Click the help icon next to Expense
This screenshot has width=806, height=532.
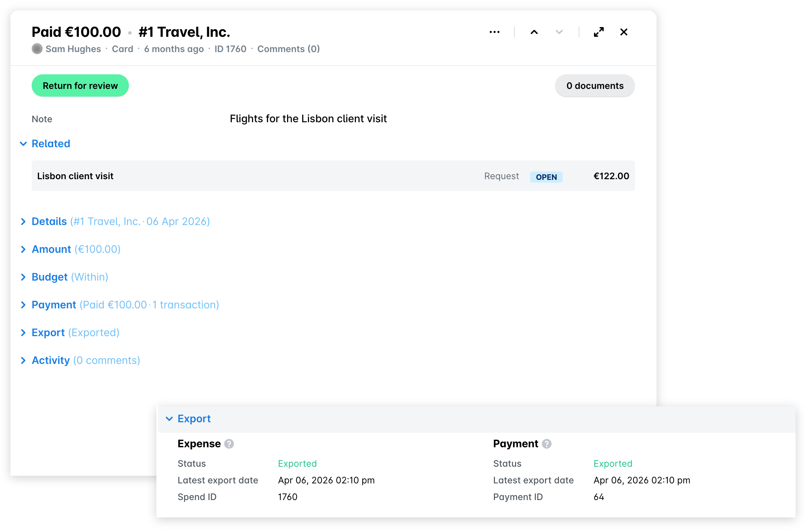point(229,444)
